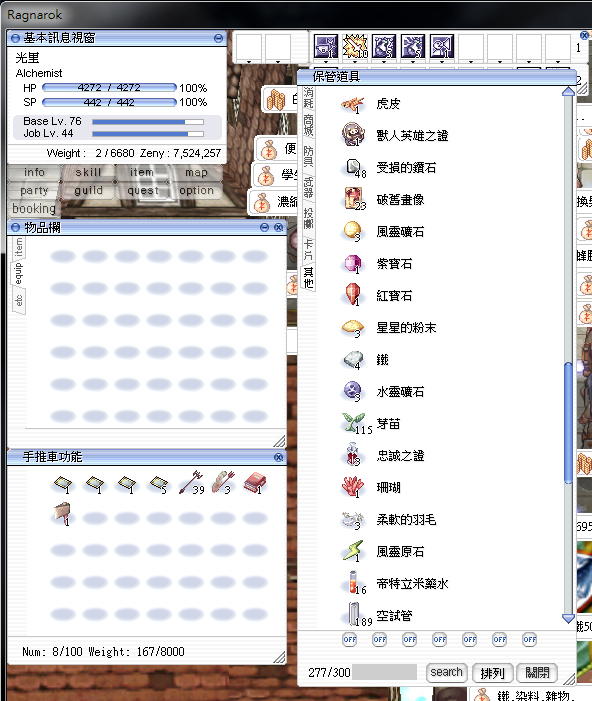
Task: Click the storage search input field
Action: [385, 672]
